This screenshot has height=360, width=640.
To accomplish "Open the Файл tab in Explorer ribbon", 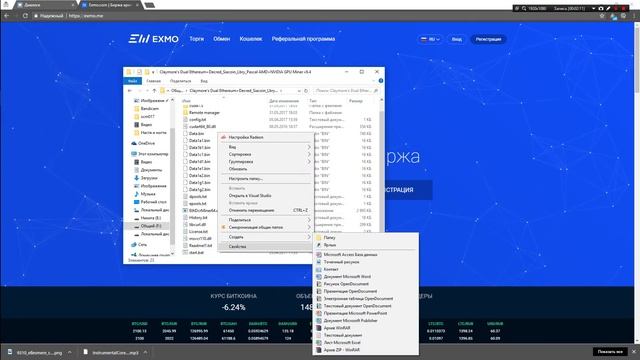I will (132, 81).
